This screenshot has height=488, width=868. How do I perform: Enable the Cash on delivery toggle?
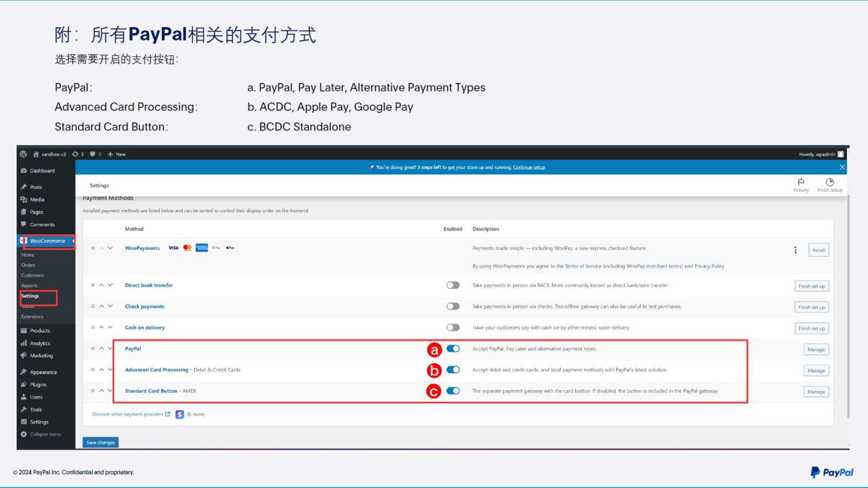pos(453,328)
